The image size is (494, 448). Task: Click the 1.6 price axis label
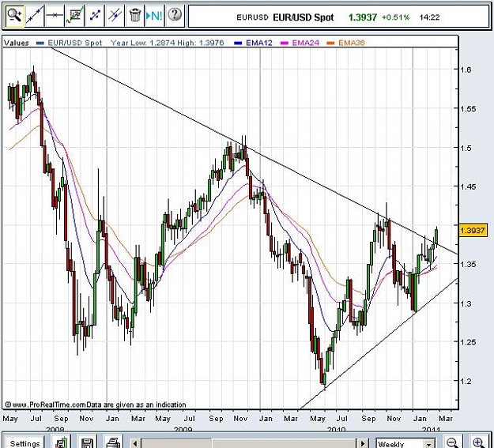click(x=466, y=70)
